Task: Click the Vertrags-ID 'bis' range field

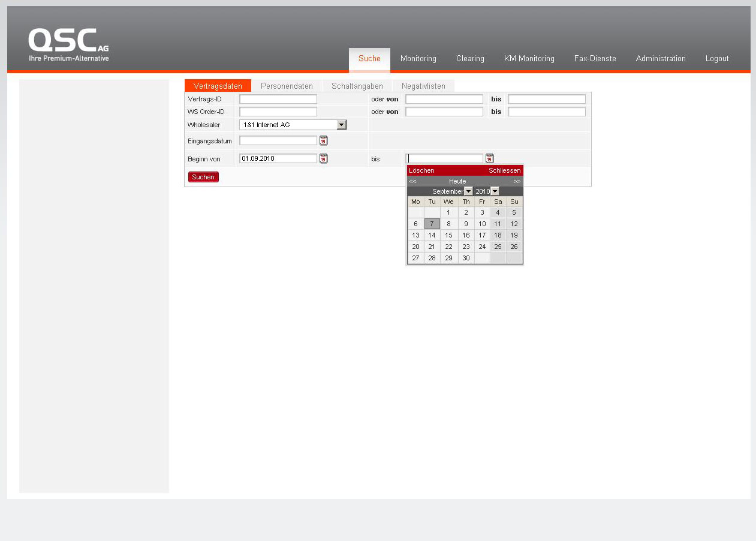Action: (547, 99)
